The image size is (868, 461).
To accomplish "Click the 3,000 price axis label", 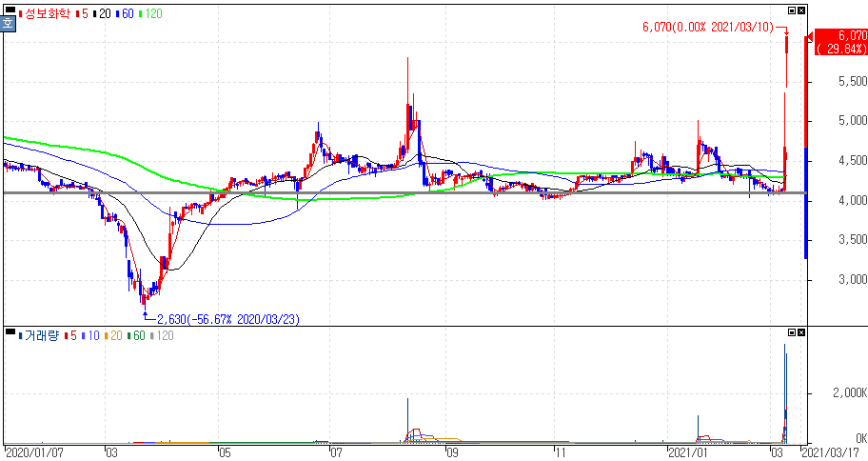I will pos(853,279).
